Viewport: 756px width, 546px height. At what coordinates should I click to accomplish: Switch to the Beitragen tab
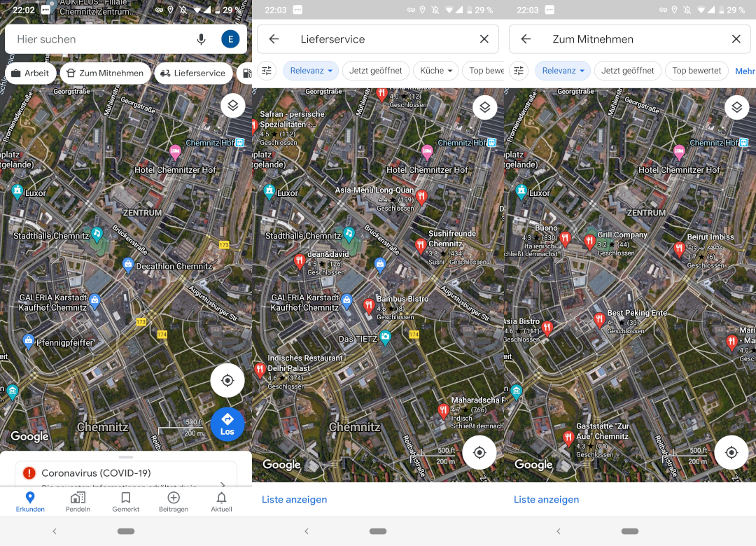click(x=174, y=502)
